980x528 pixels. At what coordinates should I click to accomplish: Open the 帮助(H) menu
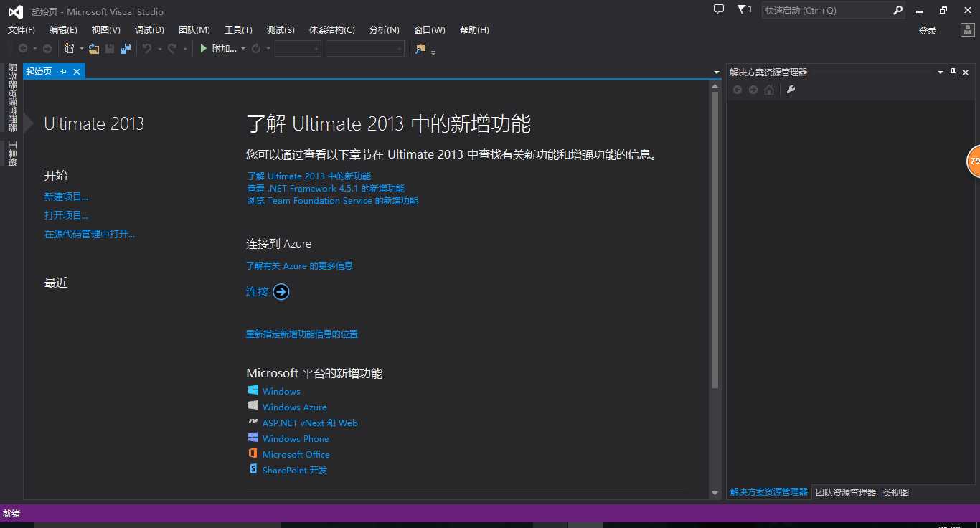coord(474,29)
